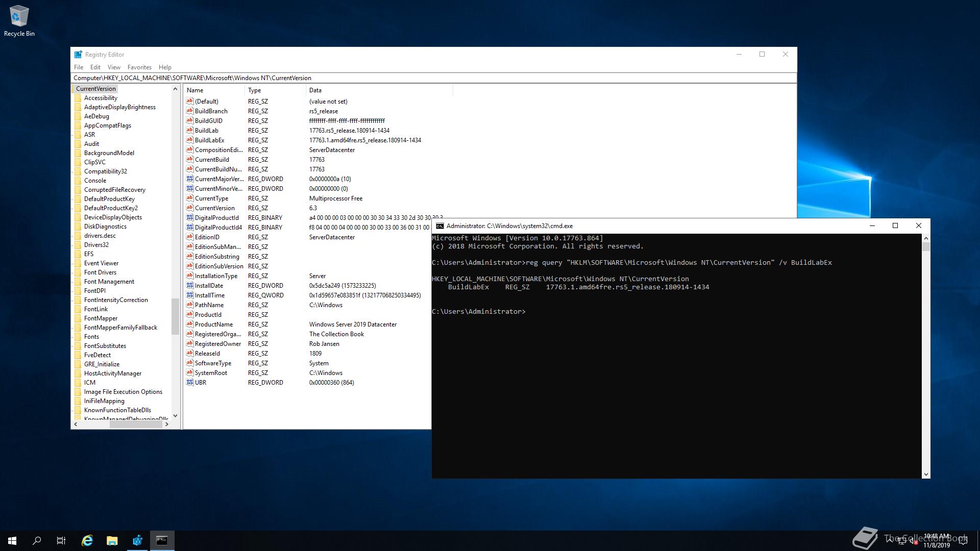
Task: Click the InstallTime QWORD icon
Action: pyautogui.click(x=190, y=295)
